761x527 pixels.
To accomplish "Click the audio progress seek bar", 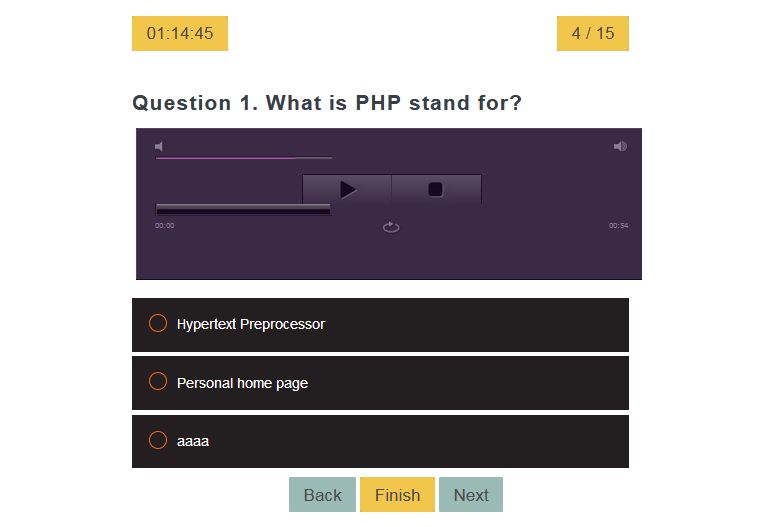I will click(243, 209).
